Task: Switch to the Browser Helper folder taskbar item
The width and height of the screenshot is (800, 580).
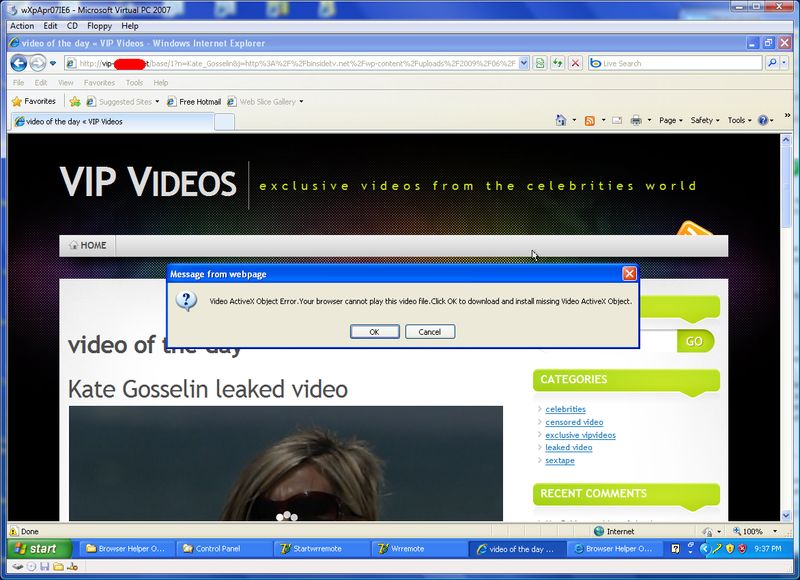Action: (x=127, y=549)
